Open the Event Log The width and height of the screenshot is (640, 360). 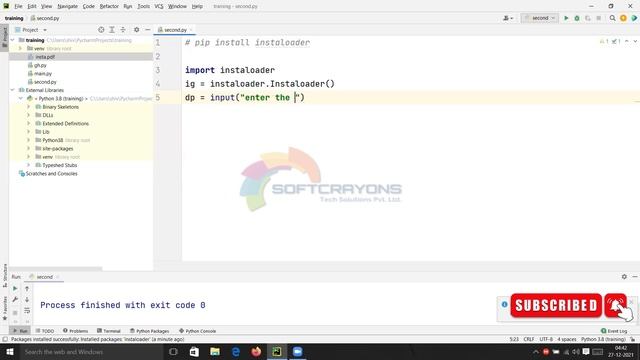[614, 331]
